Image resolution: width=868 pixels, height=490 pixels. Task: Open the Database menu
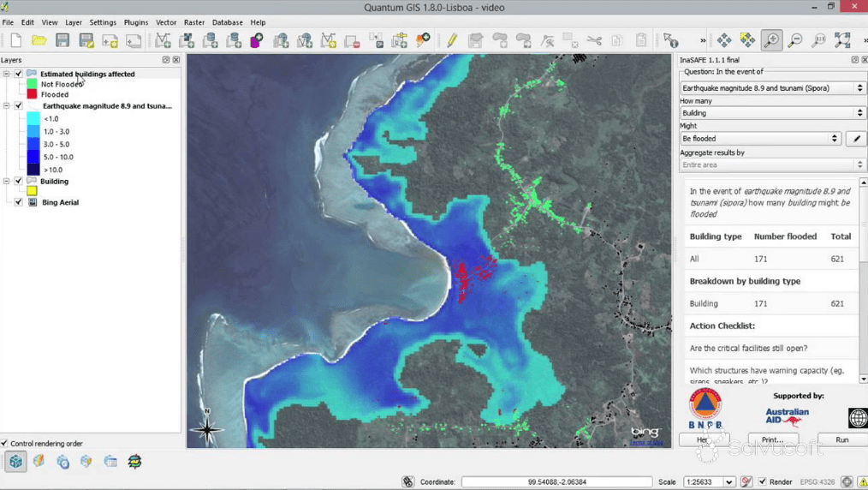click(x=228, y=22)
